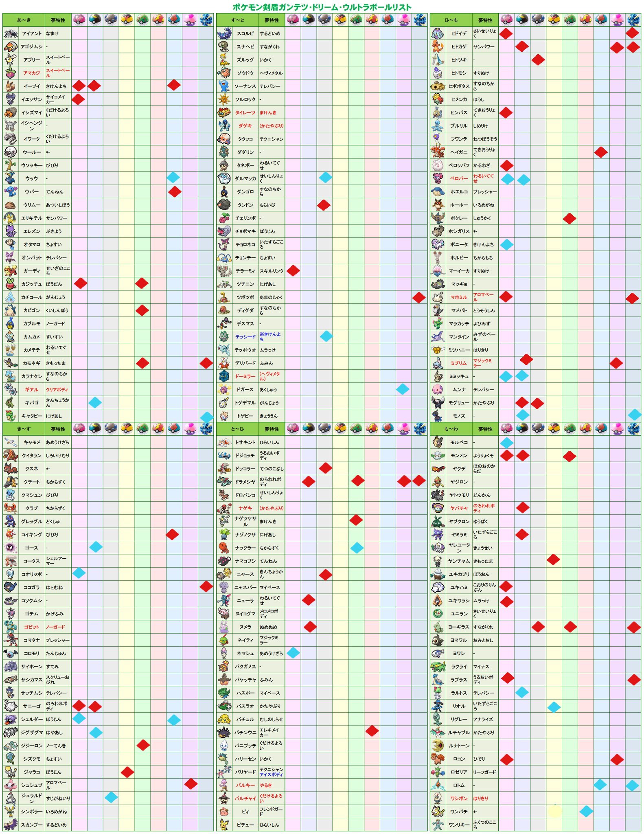
Task: Click the す〜と section header cell
Action: point(237,20)
